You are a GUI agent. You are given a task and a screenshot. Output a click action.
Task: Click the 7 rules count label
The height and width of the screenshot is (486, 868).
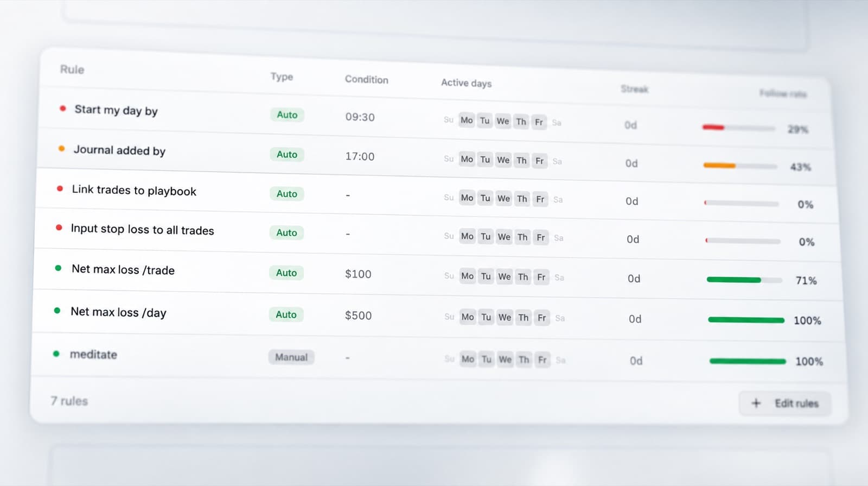tap(69, 401)
